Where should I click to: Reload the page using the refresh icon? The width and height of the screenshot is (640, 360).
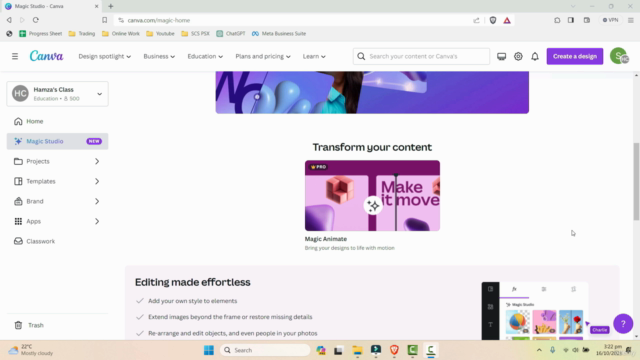tap(36, 20)
